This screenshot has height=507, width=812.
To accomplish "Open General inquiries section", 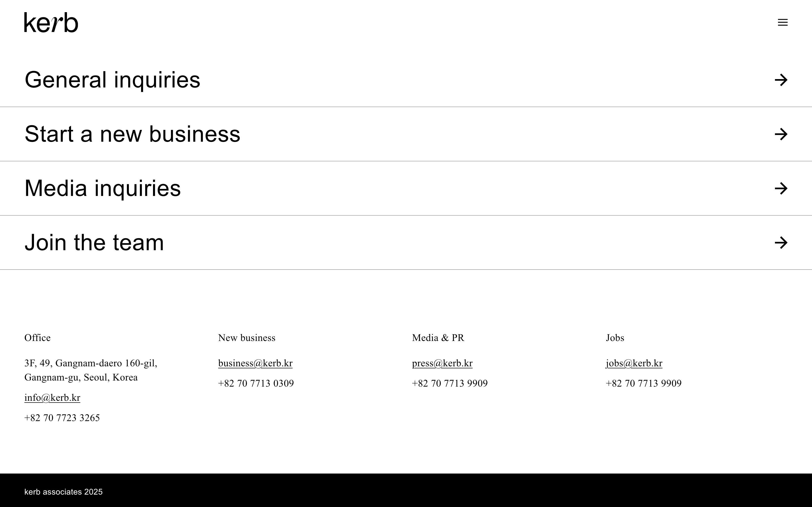I will click(x=112, y=80).
